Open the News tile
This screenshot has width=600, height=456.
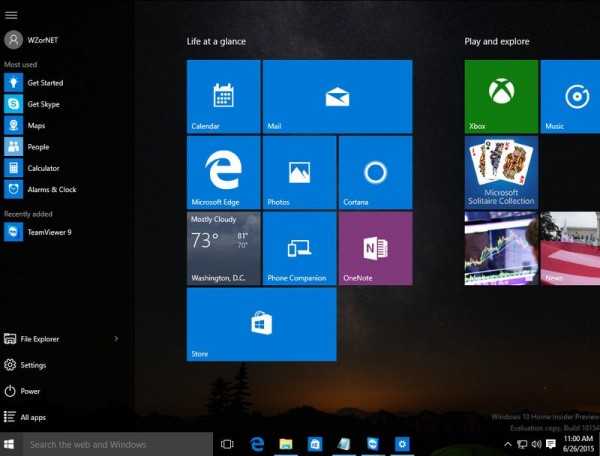570,248
